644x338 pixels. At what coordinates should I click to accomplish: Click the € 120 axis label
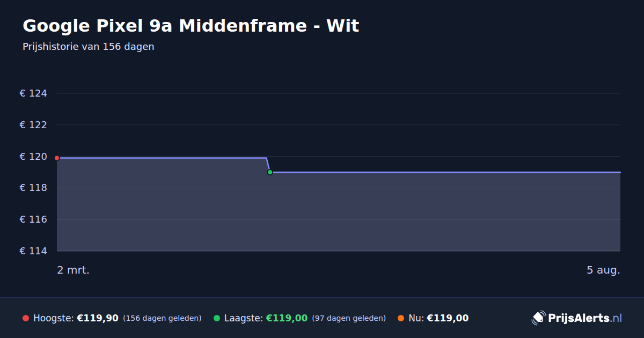click(x=33, y=157)
